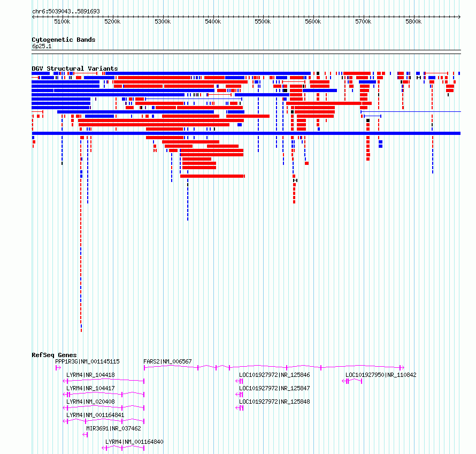The width and height of the screenshot is (476, 454).
Task: Select the 5800k ruler tick label
Action: pos(413,21)
